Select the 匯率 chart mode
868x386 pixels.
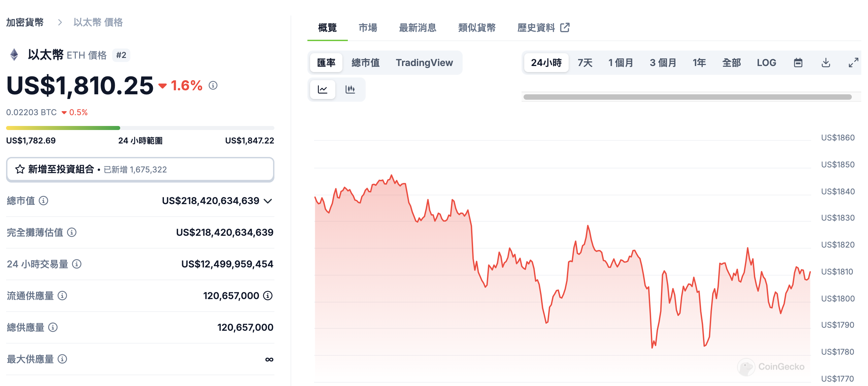(326, 63)
